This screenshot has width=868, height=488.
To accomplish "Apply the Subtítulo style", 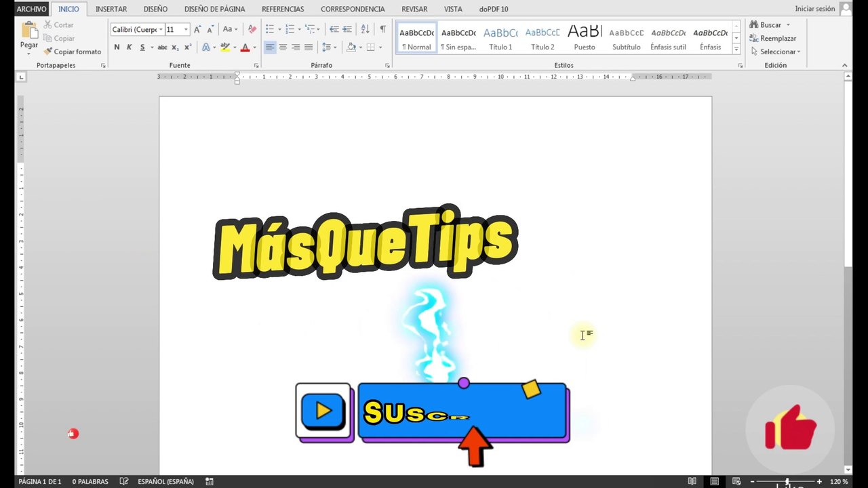I will click(x=626, y=38).
